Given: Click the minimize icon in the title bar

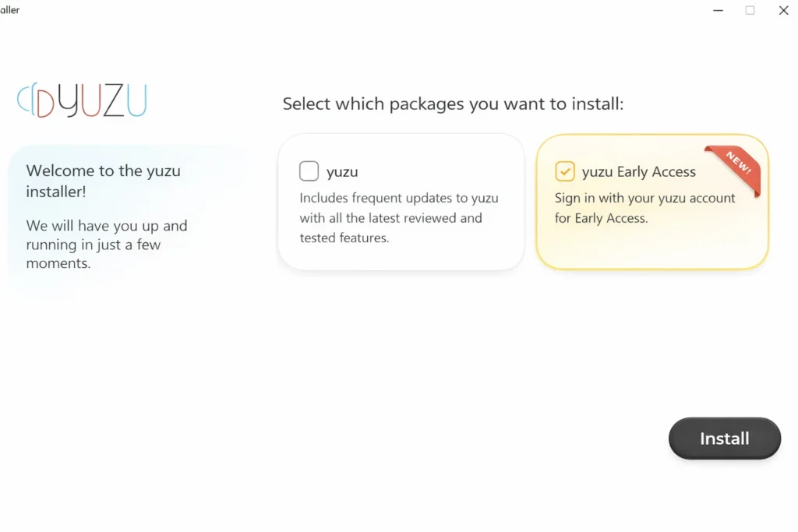Looking at the screenshot, I should [x=718, y=10].
